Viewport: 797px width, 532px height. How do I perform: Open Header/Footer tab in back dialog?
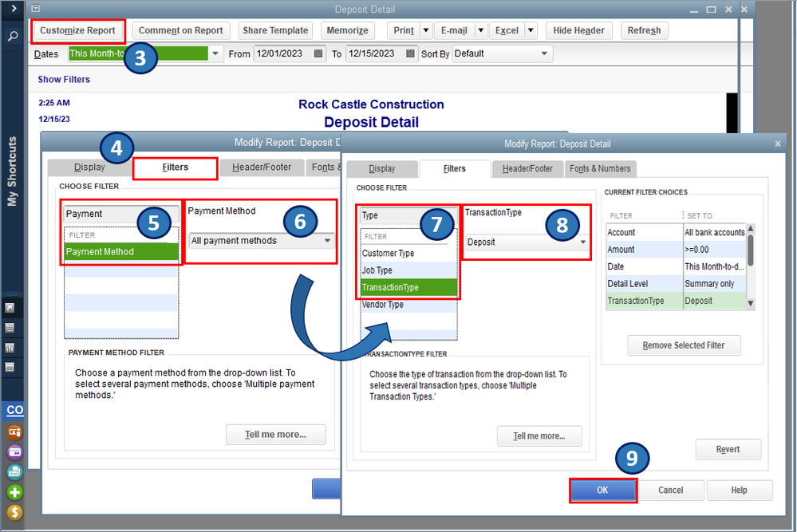[262, 167]
